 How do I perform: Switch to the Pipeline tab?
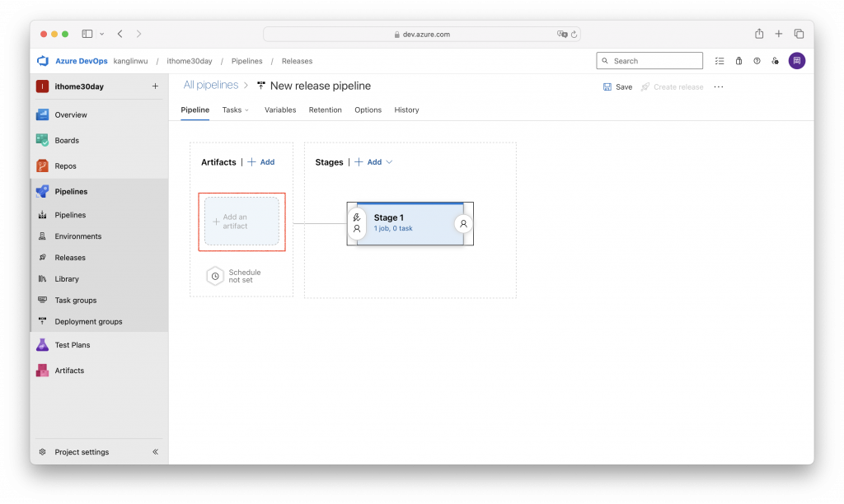point(195,110)
